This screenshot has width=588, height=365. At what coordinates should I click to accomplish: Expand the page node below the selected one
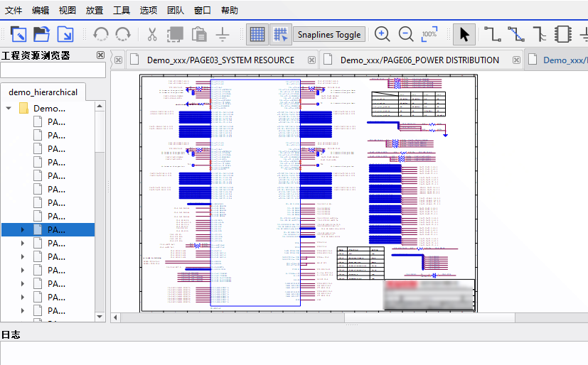coord(22,244)
